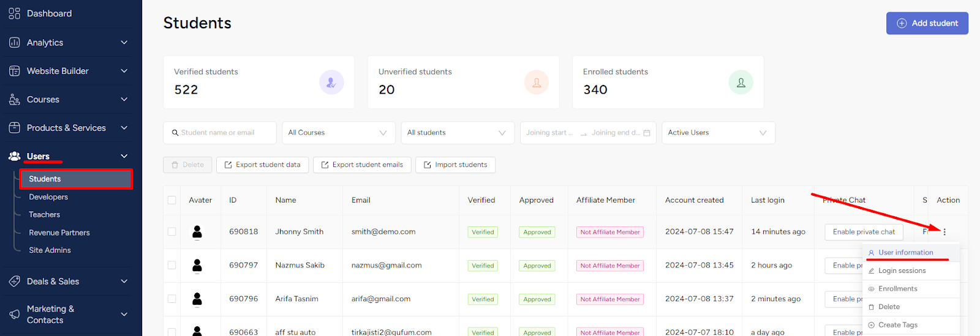Expand the Marketing & Contacts chevron
The width and height of the screenshot is (980, 336).
tap(124, 315)
